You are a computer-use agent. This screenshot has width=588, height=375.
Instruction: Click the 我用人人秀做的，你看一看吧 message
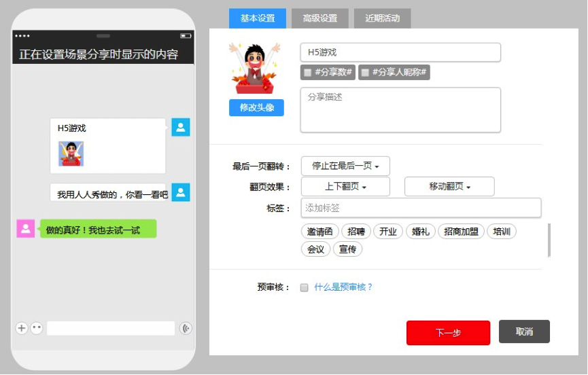[x=109, y=192]
